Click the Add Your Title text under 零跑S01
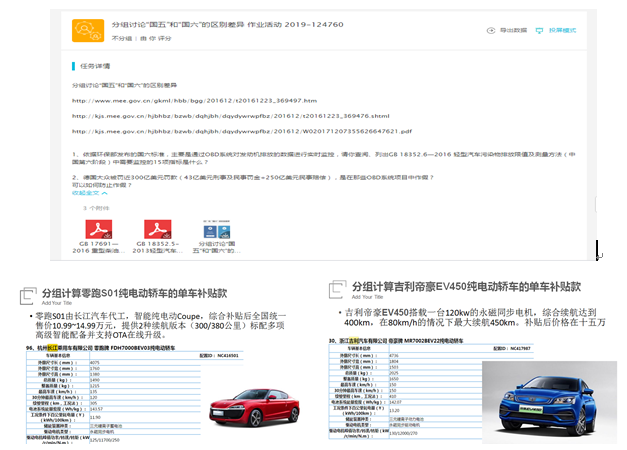The image size is (627, 450). [57, 303]
